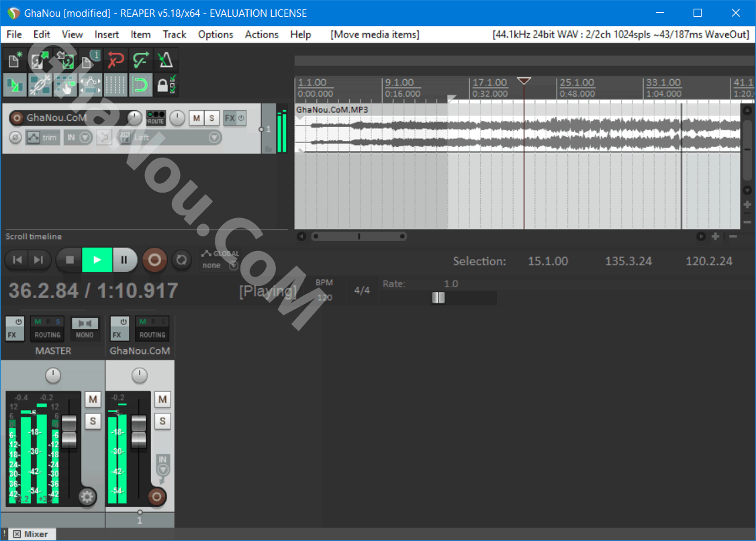This screenshot has width=756, height=541.
Task: Go to project end transport button
Action: [x=38, y=260]
